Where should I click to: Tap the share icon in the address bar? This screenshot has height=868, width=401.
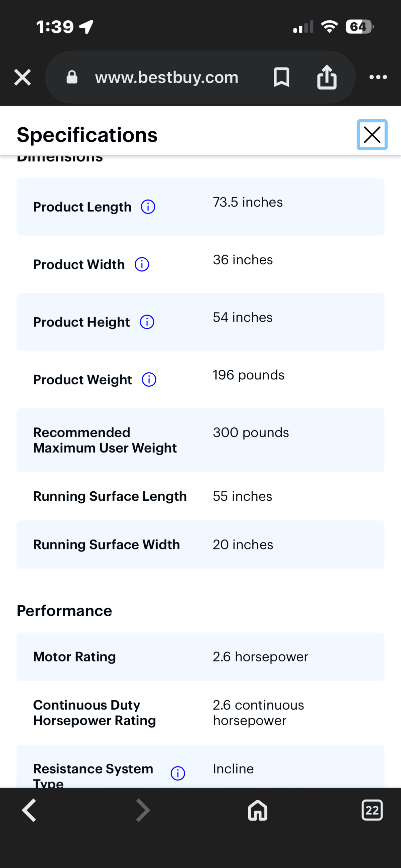pos(327,77)
